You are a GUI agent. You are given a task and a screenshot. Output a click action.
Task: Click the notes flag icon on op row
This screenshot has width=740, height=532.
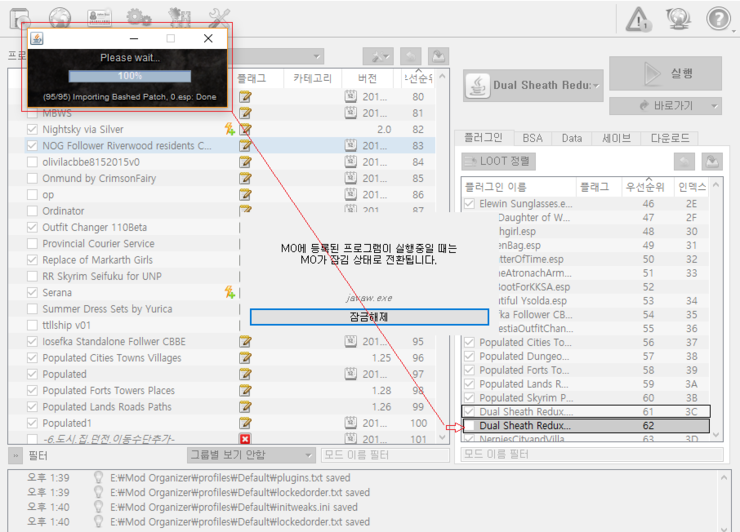[245, 194]
